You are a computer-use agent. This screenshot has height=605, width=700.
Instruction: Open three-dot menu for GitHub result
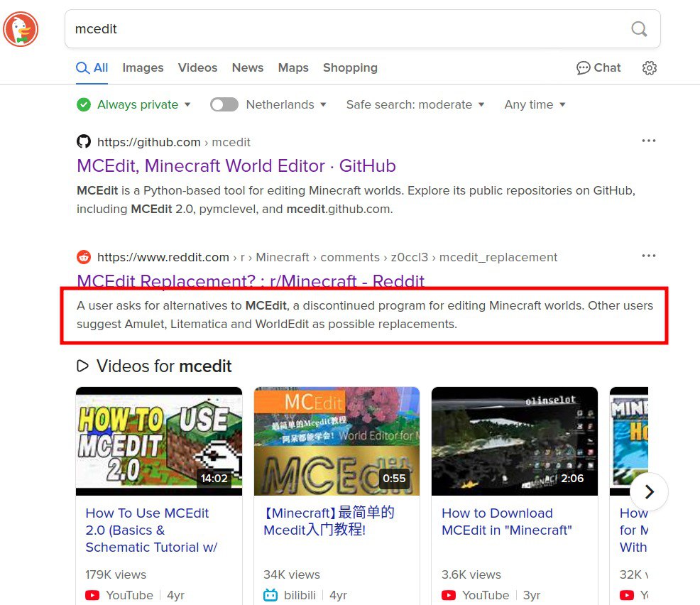point(648,141)
